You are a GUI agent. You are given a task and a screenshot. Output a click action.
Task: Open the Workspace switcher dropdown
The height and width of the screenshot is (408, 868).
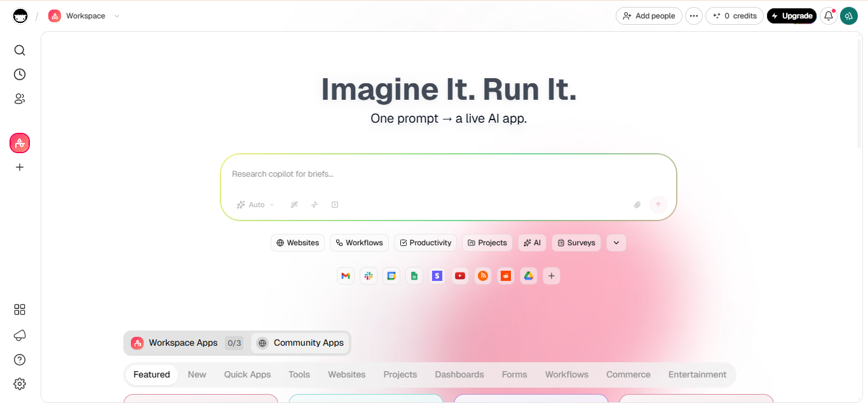85,16
